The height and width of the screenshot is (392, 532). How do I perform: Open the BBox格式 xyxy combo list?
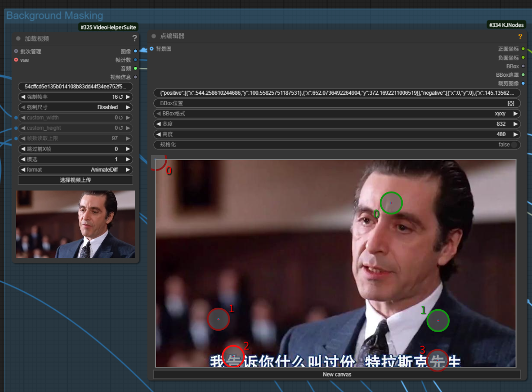tap(337, 114)
